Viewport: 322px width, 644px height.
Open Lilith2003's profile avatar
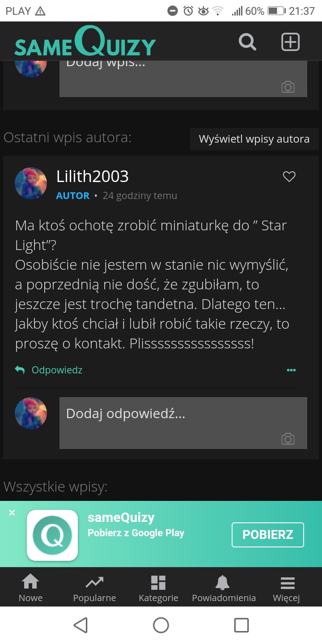coord(31,183)
